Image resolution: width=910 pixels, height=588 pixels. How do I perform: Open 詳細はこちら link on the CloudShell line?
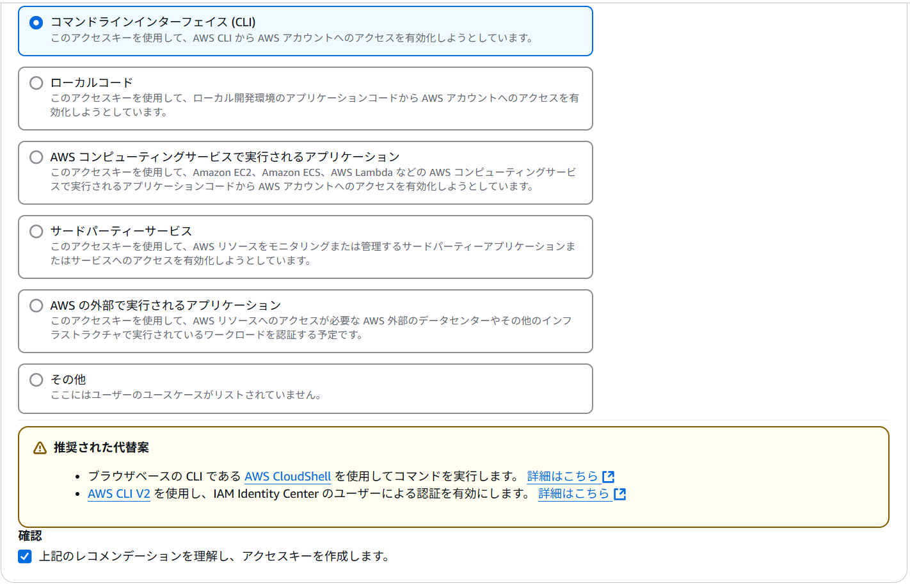click(x=563, y=476)
